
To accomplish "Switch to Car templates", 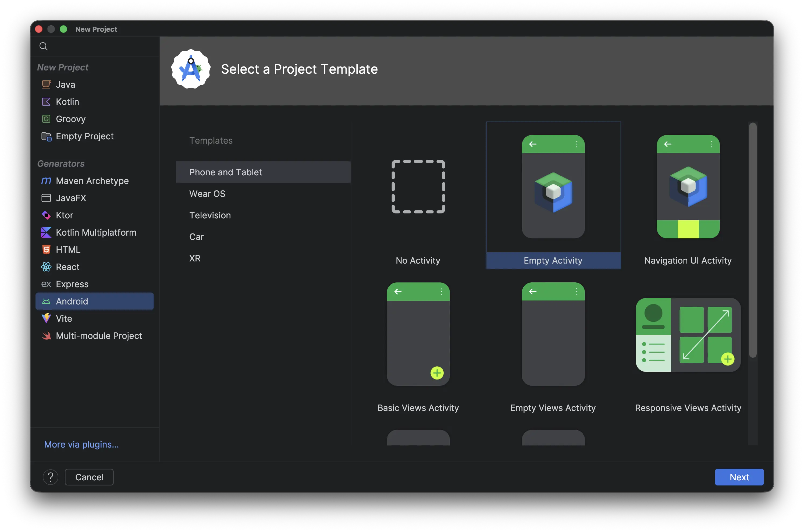I will 263,237.
